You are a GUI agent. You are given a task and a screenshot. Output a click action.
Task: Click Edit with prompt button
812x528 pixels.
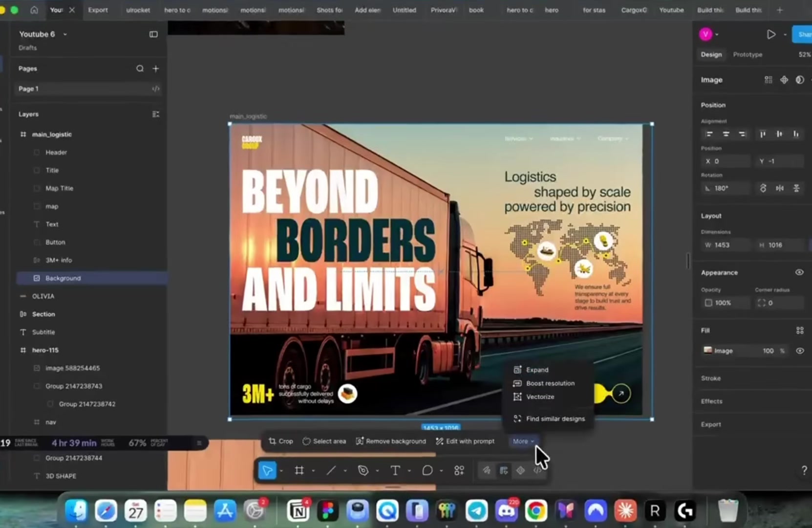[465, 441]
